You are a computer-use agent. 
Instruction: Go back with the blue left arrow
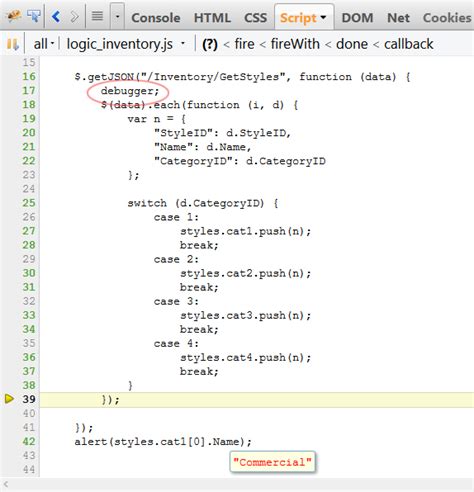tap(56, 16)
